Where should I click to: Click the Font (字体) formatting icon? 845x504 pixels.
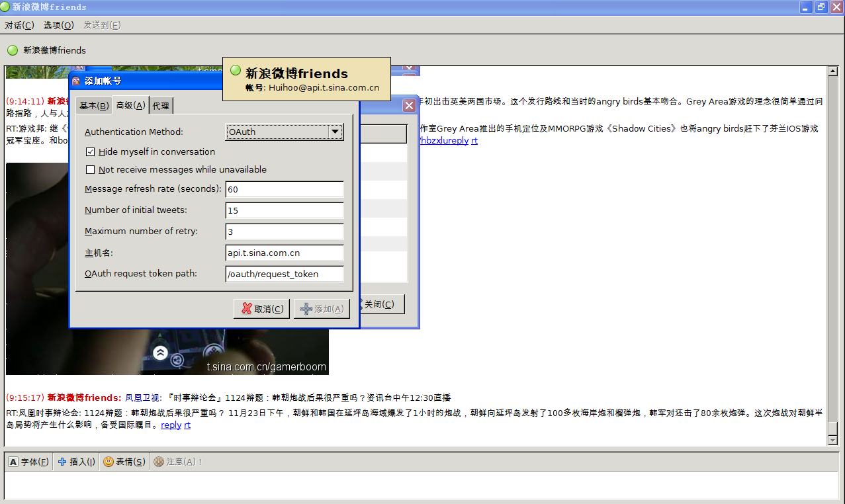[x=13, y=462]
